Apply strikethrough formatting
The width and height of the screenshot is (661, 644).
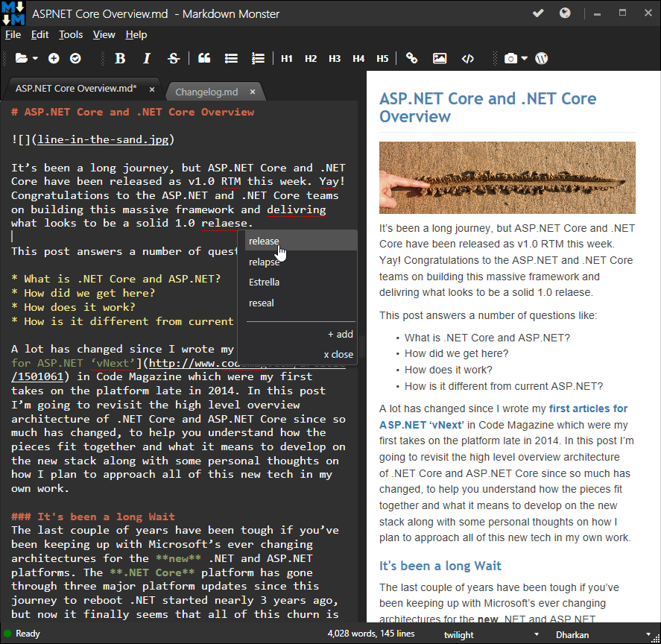pyautogui.click(x=174, y=58)
